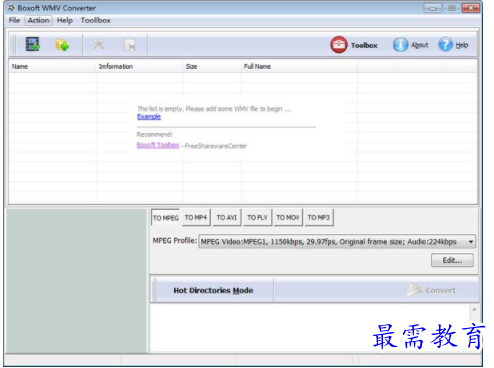Switch to the TO MOV tab
The width and height of the screenshot is (494, 368).
[x=288, y=217]
